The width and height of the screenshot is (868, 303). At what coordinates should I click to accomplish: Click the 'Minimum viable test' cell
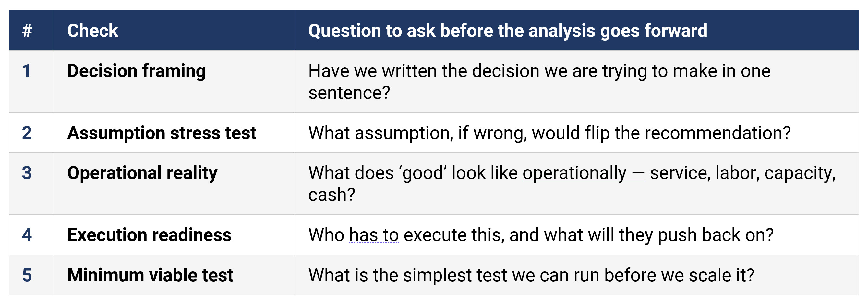click(150, 275)
